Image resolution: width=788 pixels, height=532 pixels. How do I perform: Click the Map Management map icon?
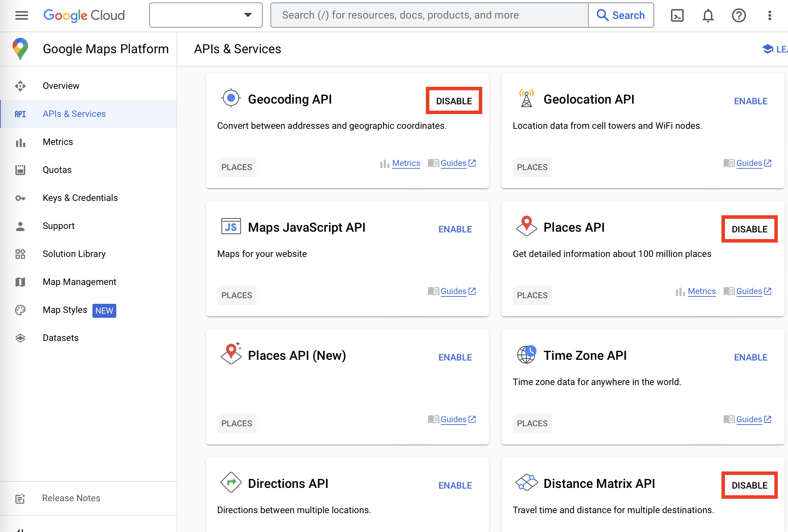20,282
